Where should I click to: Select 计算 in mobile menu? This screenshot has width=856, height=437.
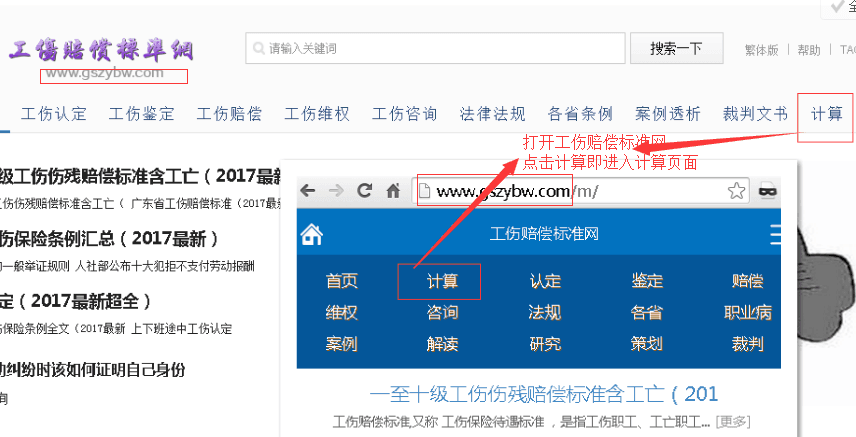(x=442, y=281)
